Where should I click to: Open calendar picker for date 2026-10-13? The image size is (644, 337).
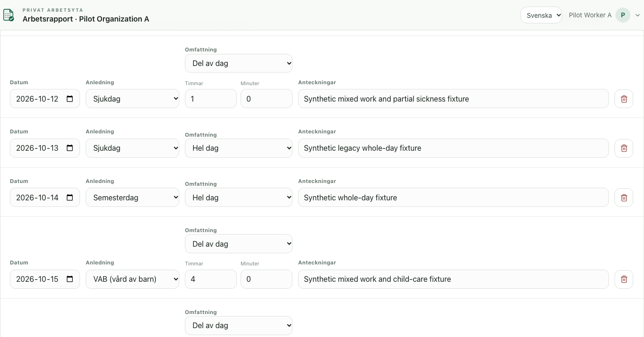[70, 148]
